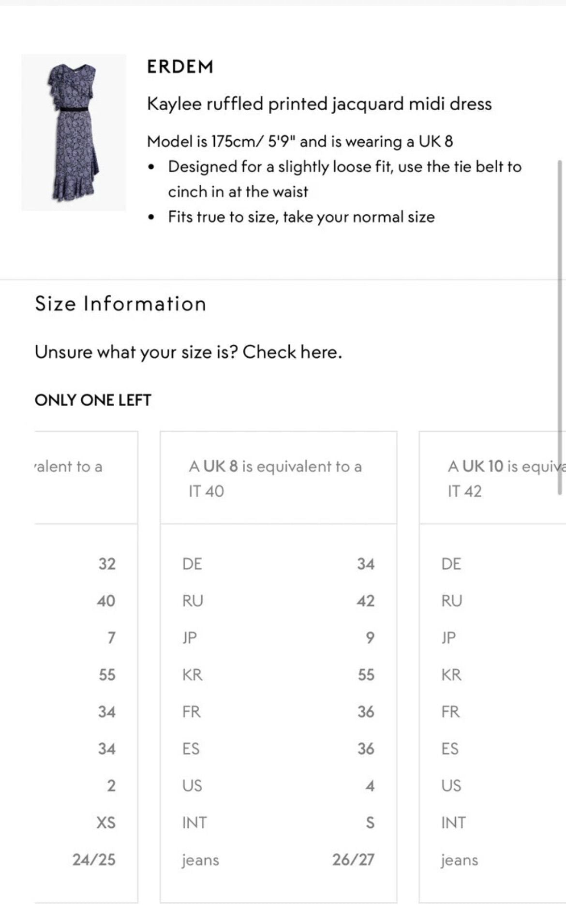Follow the 'Check here.' size guide link
The width and height of the screenshot is (566, 924).
tap(292, 352)
